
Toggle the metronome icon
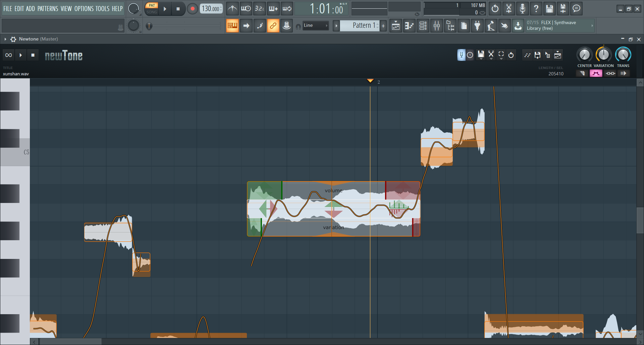click(232, 9)
